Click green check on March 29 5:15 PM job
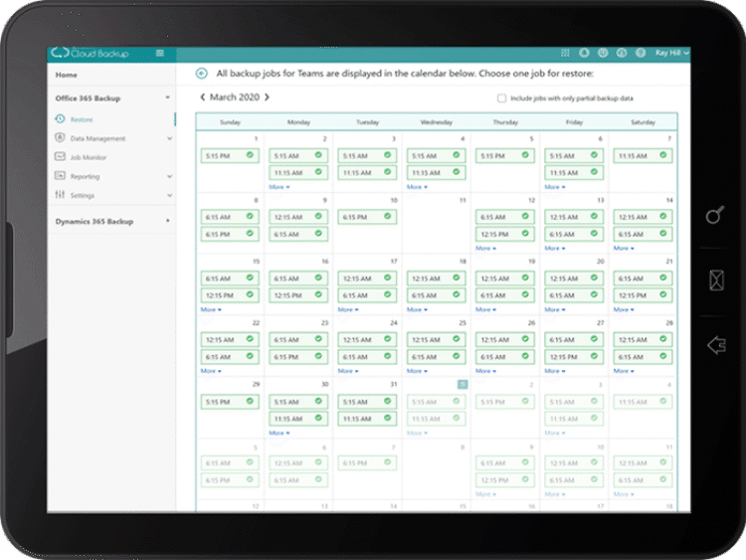This screenshot has width=746, height=560. pos(250,401)
